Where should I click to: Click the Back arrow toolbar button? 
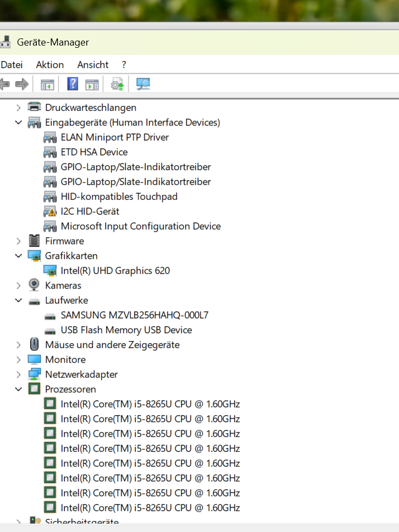(5, 84)
